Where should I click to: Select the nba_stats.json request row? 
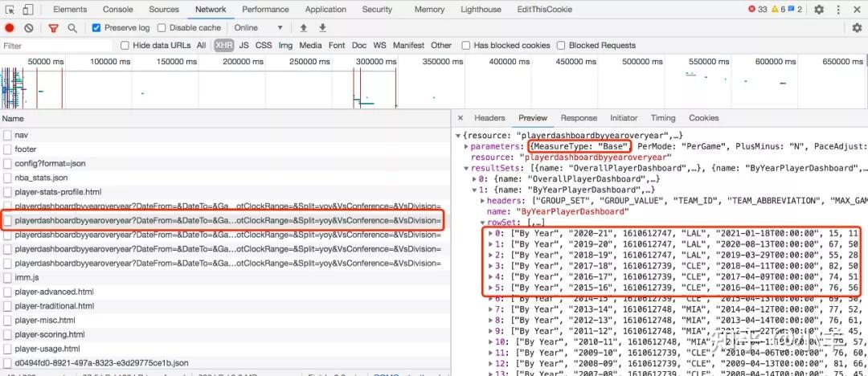click(x=225, y=178)
